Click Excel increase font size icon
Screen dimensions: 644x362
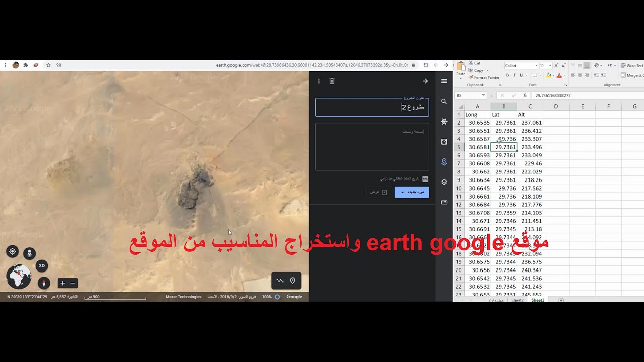(x=556, y=66)
